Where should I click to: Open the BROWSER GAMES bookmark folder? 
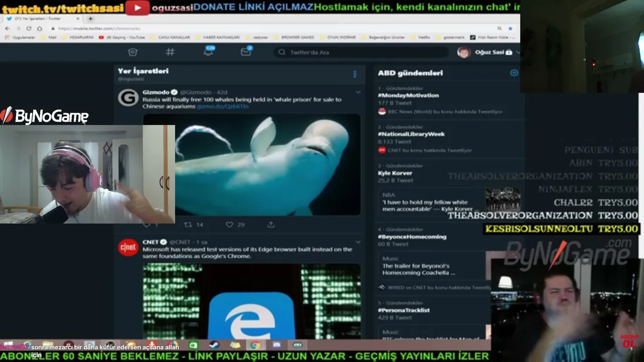tap(294, 37)
